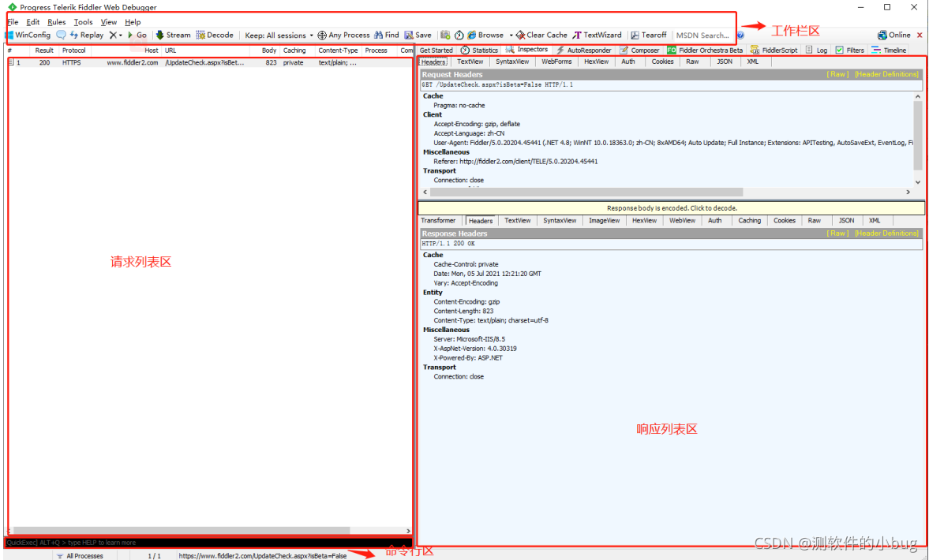Screen dimensions: 929x560
Task: Open WinConfig from the toolbar
Action: tap(28, 35)
